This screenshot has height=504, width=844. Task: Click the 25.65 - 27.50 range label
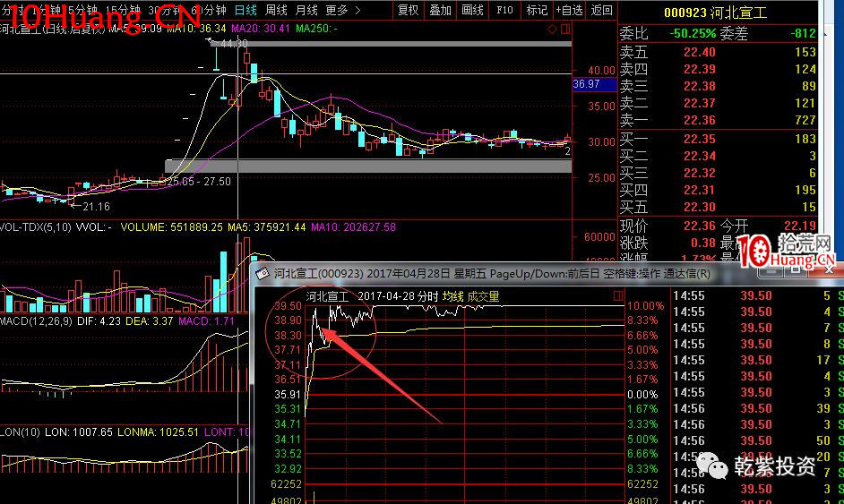(199, 181)
